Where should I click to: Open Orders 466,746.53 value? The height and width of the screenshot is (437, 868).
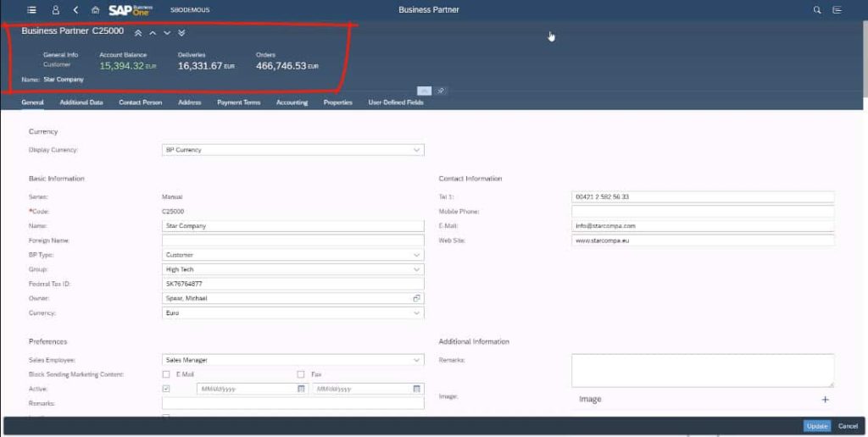coord(287,66)
